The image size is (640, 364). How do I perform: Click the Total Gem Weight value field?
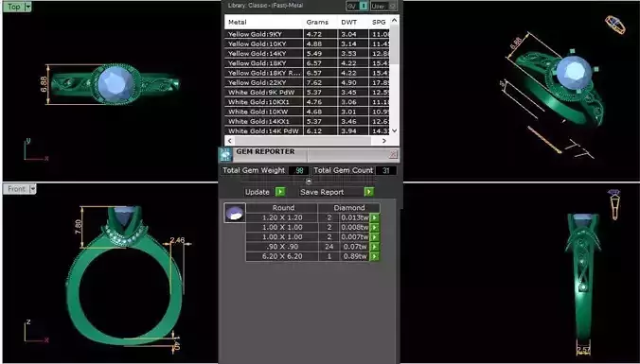(x=298, y=170)
